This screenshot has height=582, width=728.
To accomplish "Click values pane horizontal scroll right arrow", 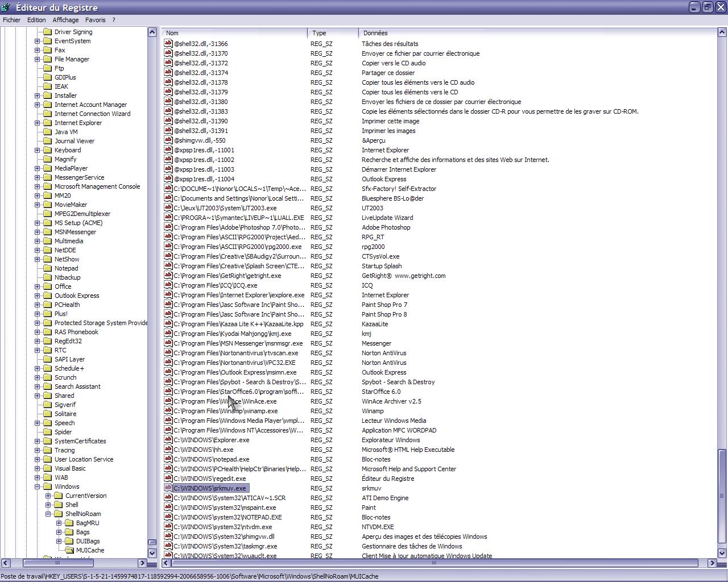I will tap(712, 563).
